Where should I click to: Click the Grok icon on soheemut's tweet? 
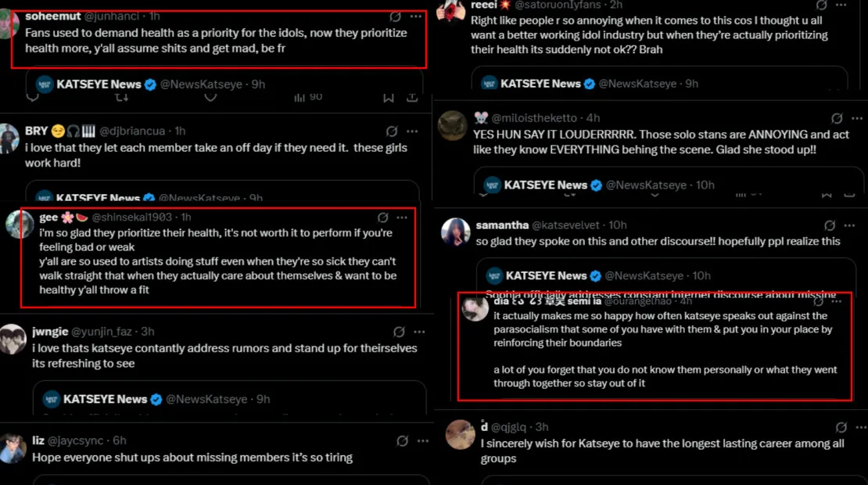396,16
